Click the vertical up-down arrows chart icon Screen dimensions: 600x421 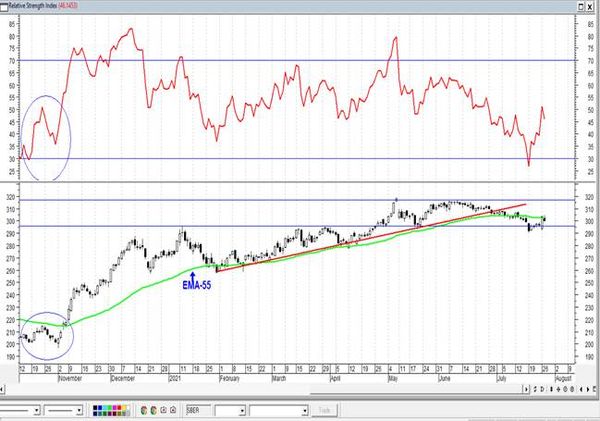tap(551, 389)
